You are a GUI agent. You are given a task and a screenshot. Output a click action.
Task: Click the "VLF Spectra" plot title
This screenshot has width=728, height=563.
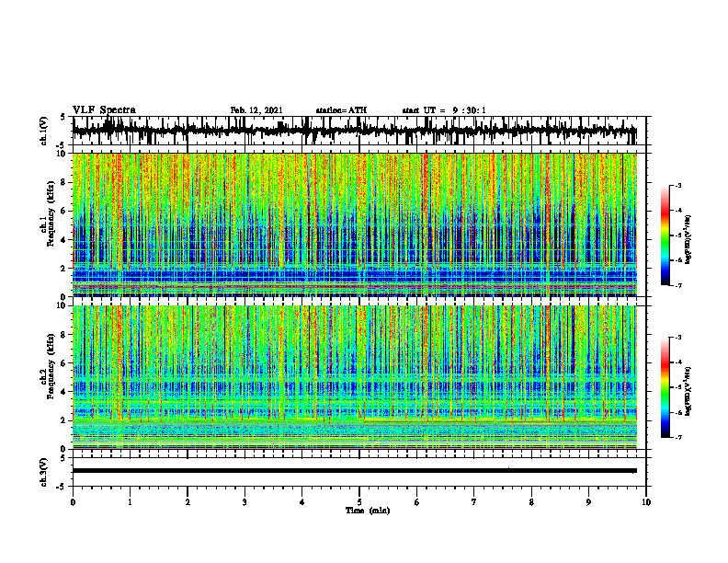pyautogui.click(x=104, y=110)
